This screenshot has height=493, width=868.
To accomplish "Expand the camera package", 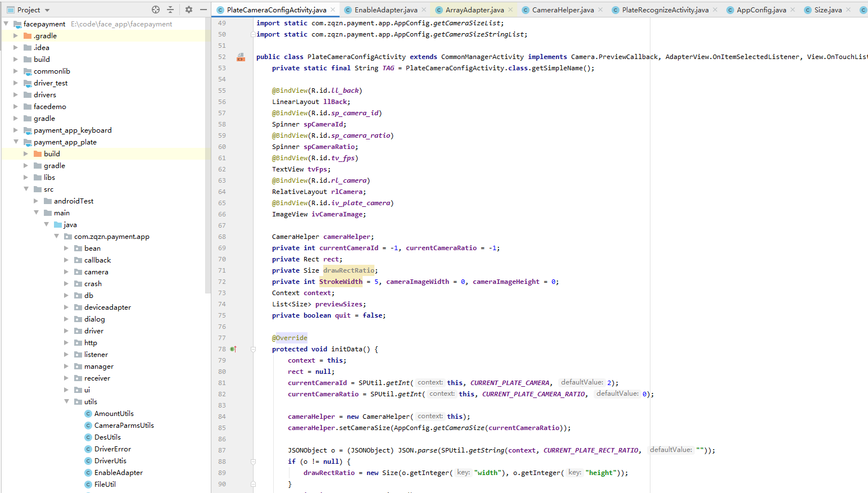I will (66, 272).
